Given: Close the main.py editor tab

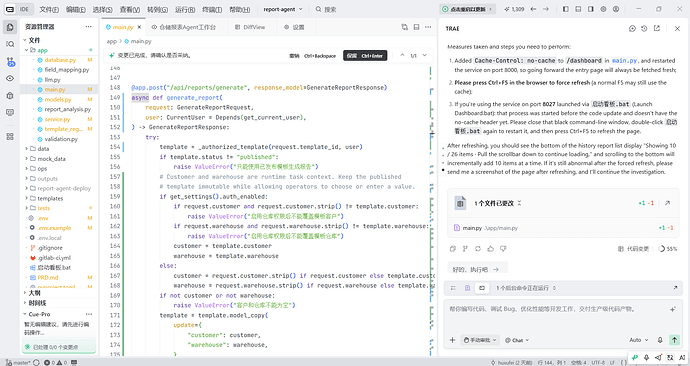Looking at the screenshot, I should (139, 27).
